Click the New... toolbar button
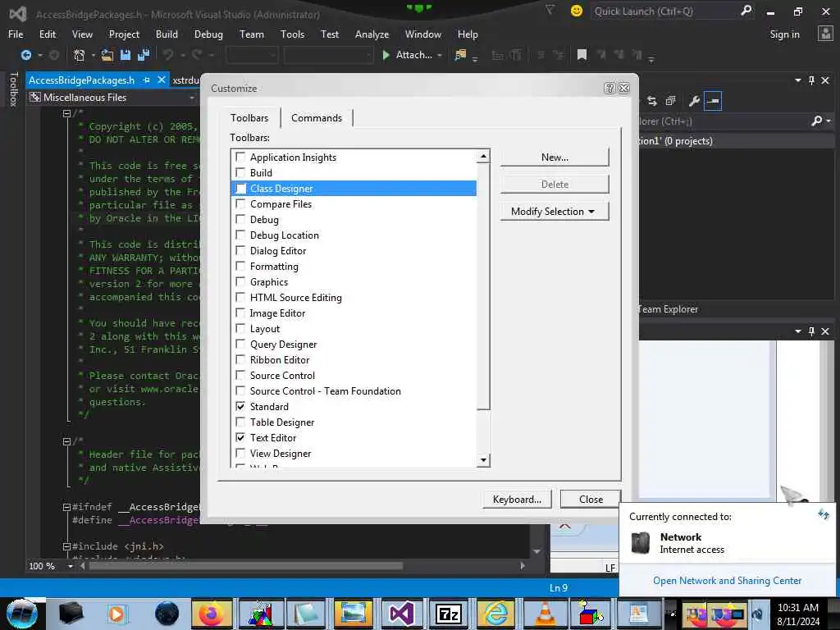840x630 pixels. tap(555, 157)
